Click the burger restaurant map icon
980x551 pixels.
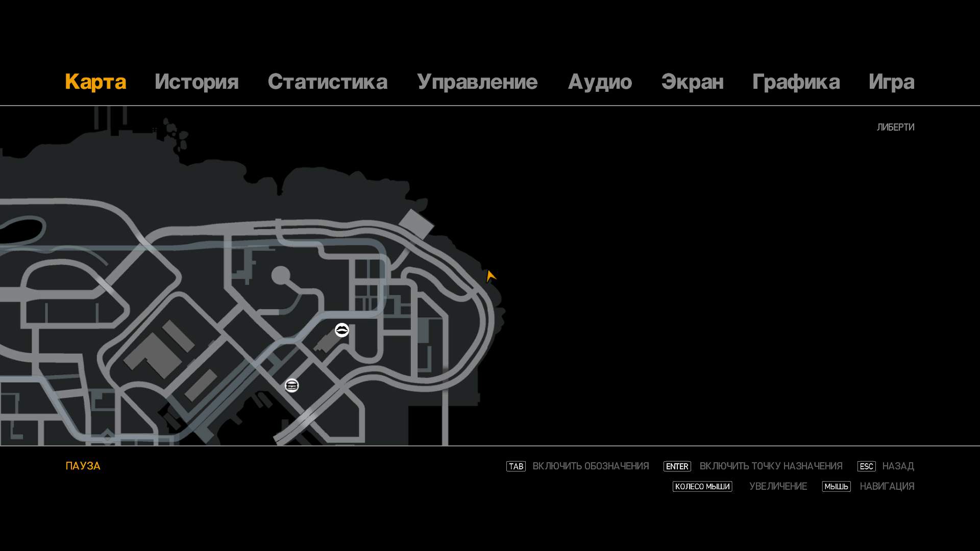tap(292, 386)
